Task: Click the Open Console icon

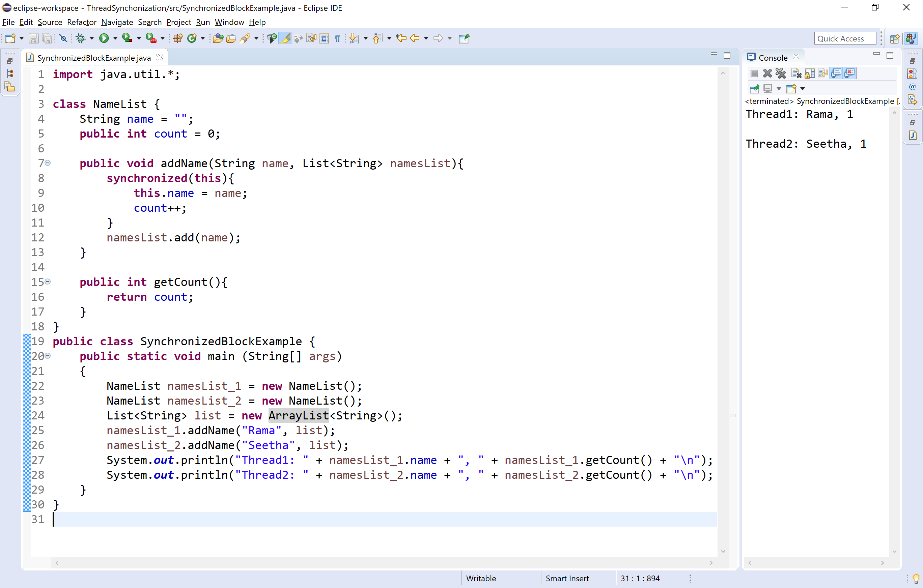Action: pos(791,88)
